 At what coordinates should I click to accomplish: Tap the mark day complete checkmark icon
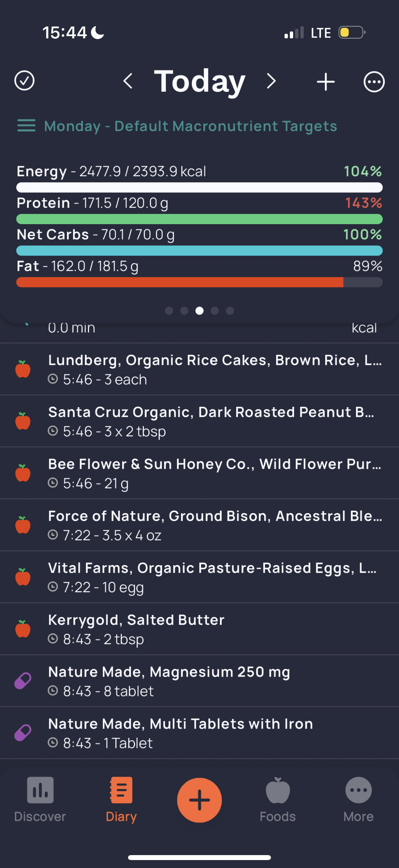[24, 81]
